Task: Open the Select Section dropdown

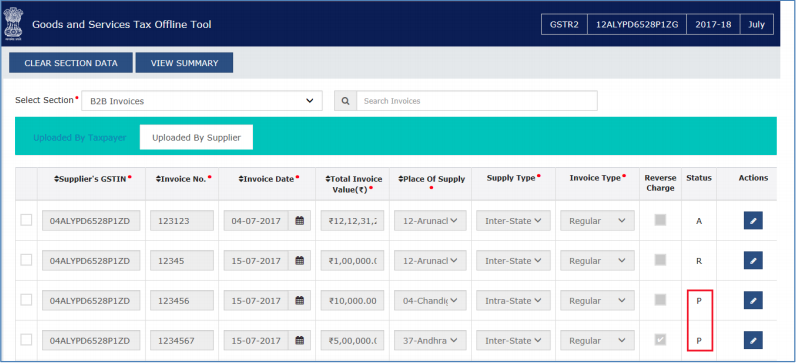Action: point(202,101)
